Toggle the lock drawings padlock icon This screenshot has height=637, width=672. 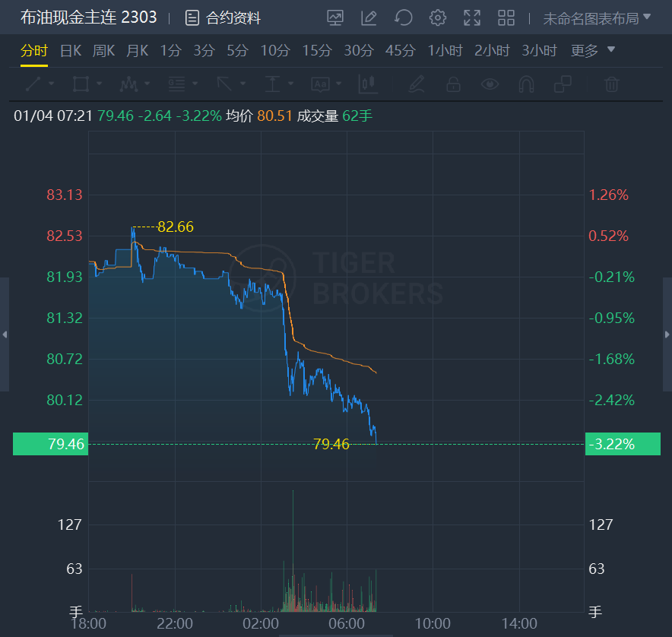coord(453,84)
